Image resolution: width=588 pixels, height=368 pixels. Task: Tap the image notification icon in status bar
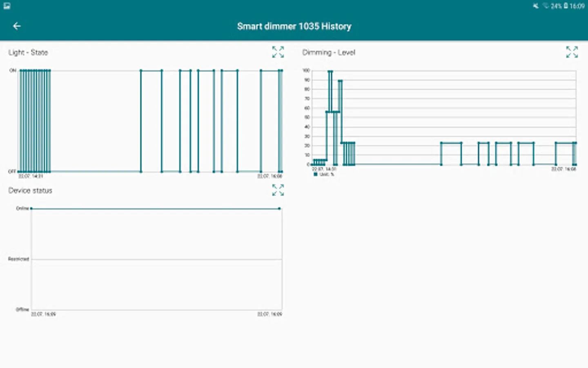point(7,6)
